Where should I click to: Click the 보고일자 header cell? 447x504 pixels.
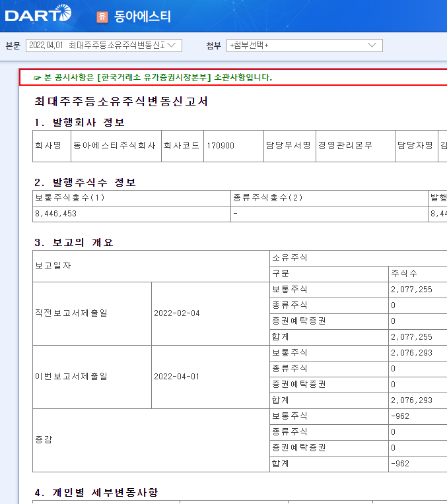pyautogui.click(x=151, y=266)
